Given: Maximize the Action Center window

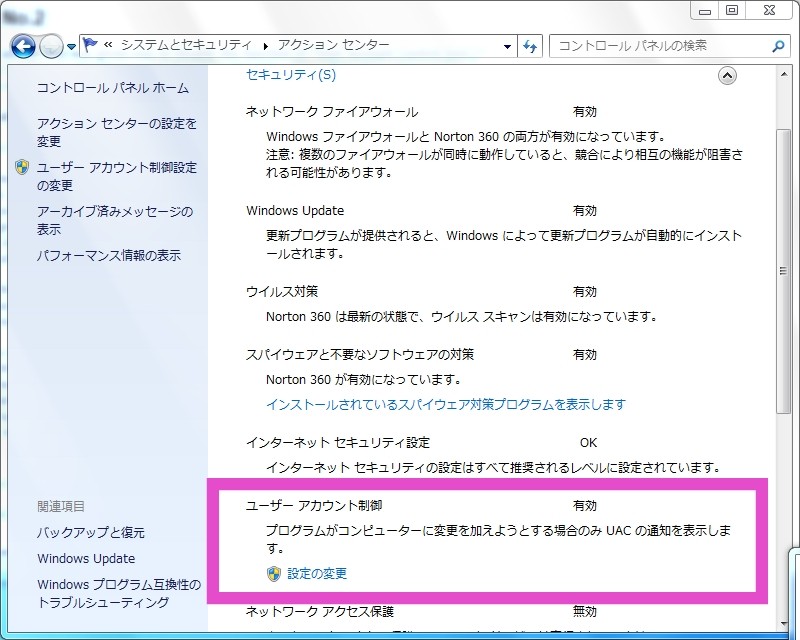Looking at the screenshot, I should pyautogui.click(x=732, y=11).
